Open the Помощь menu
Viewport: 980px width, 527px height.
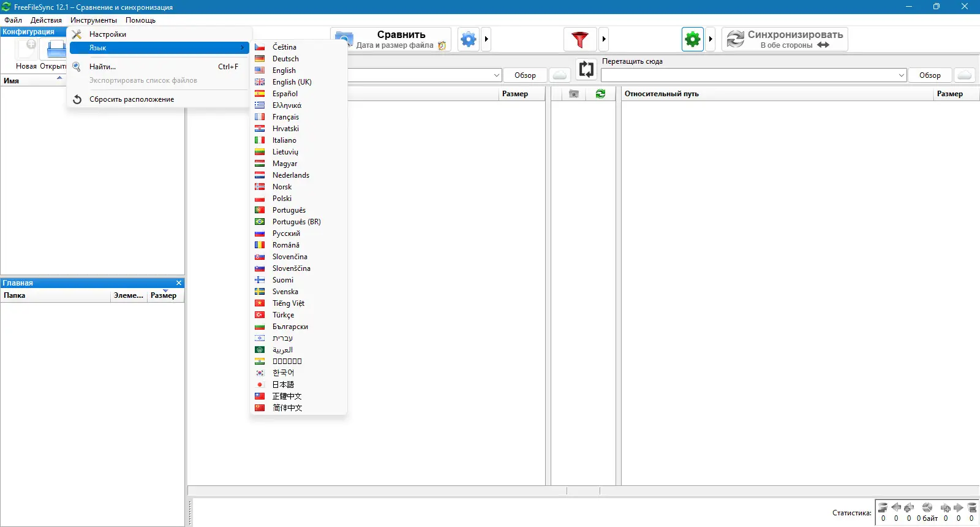pos(141,20)
